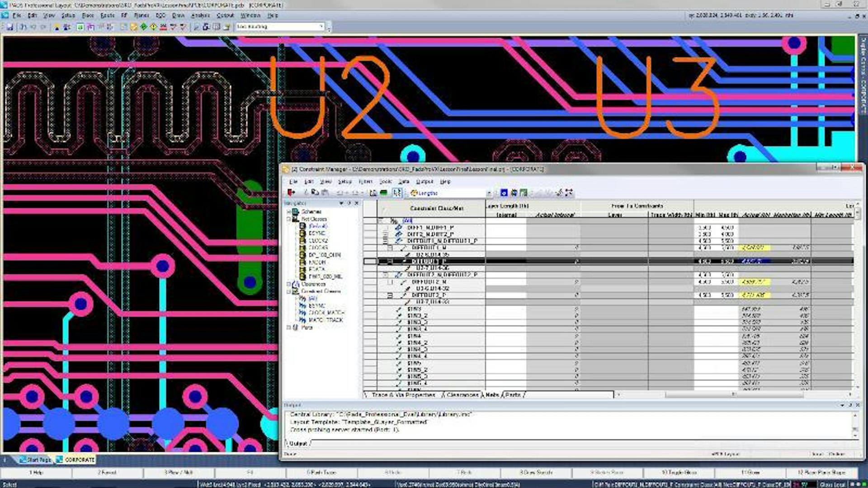Click the red exit icon in Constraint Manager
The image size is (868, 488).
(x=291, y=193)
